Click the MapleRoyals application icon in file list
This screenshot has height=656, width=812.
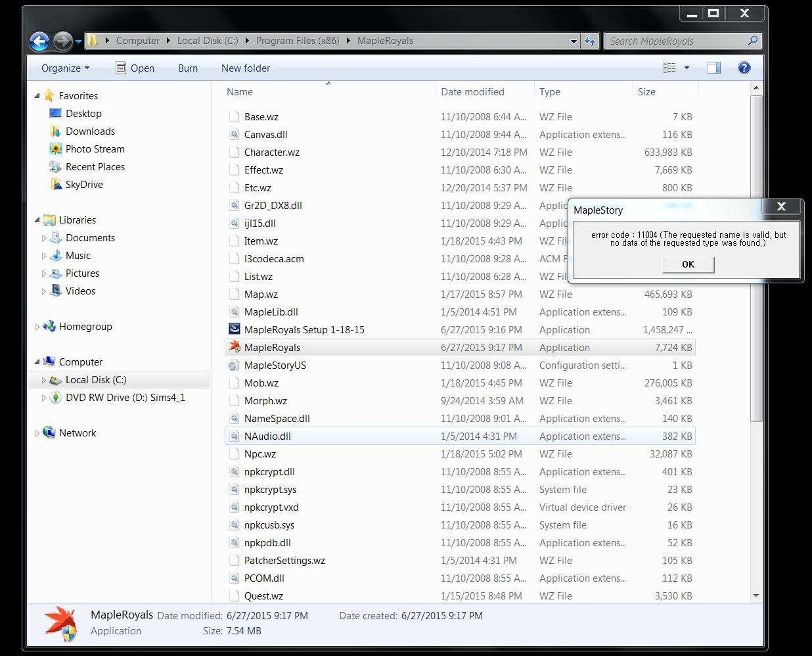(x=234, y=347)
